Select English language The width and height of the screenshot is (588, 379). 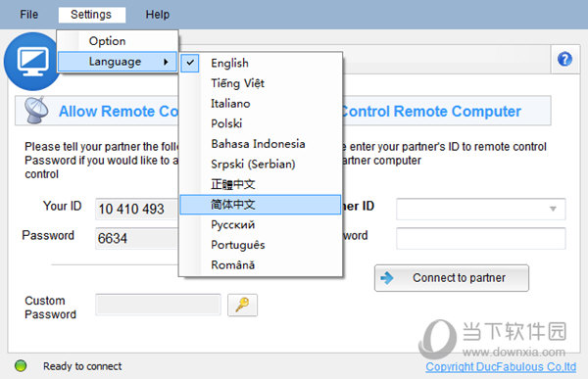tap(261, 63)
